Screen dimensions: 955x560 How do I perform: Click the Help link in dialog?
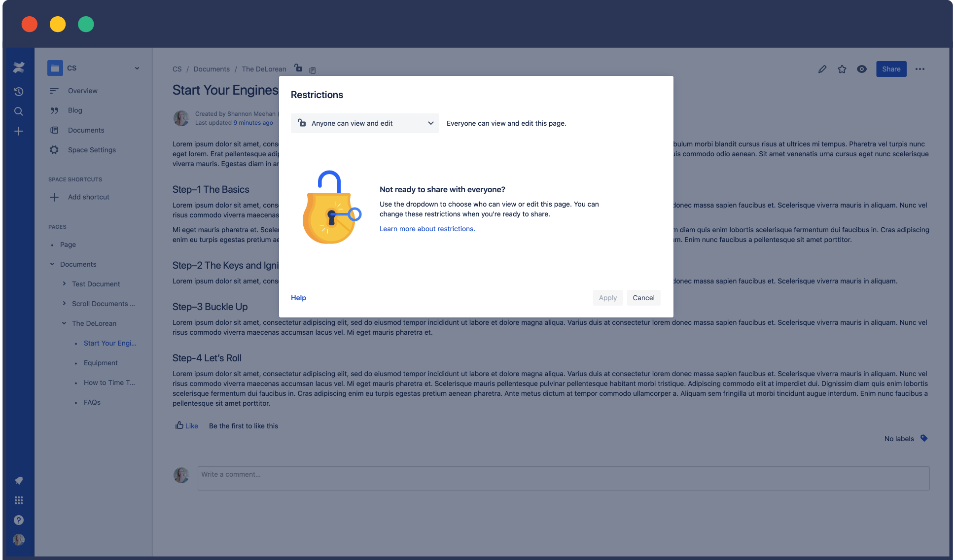coord(298,298)
